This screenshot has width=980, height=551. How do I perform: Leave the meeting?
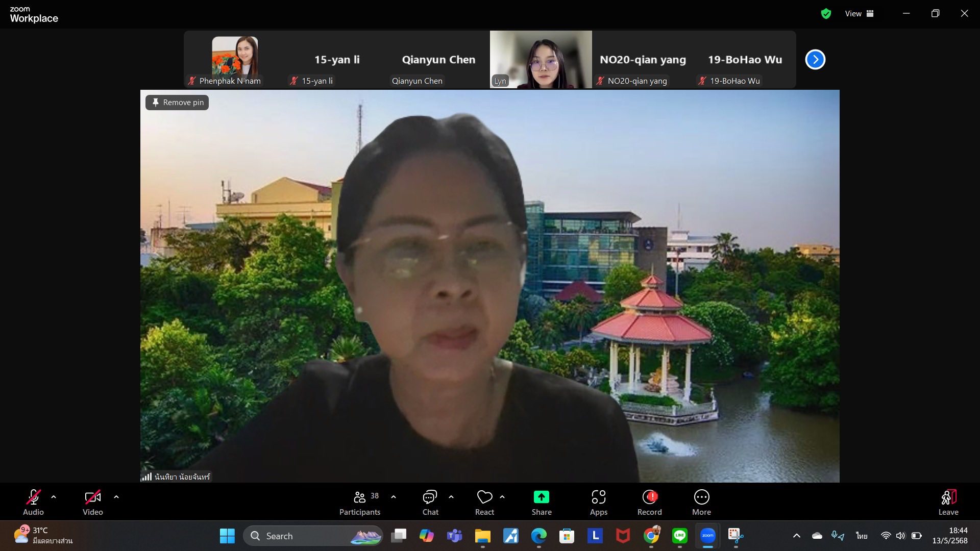(948, 502)
